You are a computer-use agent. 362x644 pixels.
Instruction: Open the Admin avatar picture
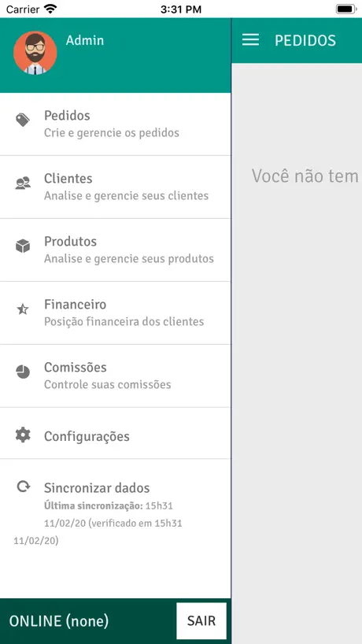point(35,53)
